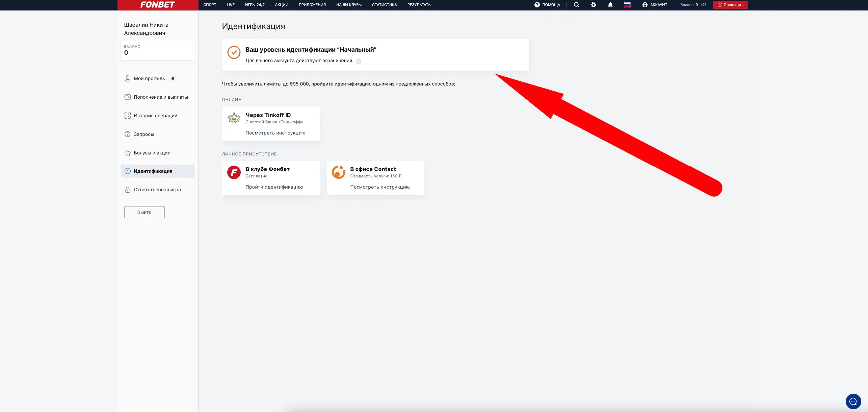Open РЕЗУЛЬТАТЫ in the top menu
This screenshot has width=868, height=412.
click(419, 5)
